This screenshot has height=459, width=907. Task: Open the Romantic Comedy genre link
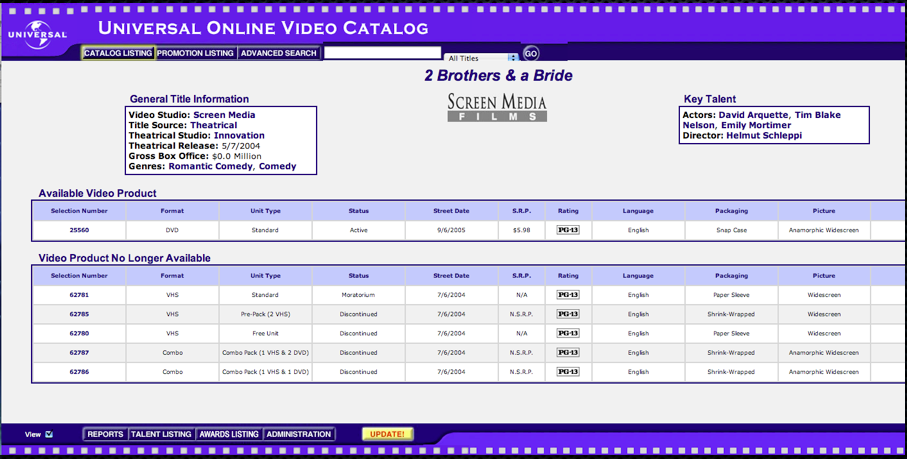211,166
